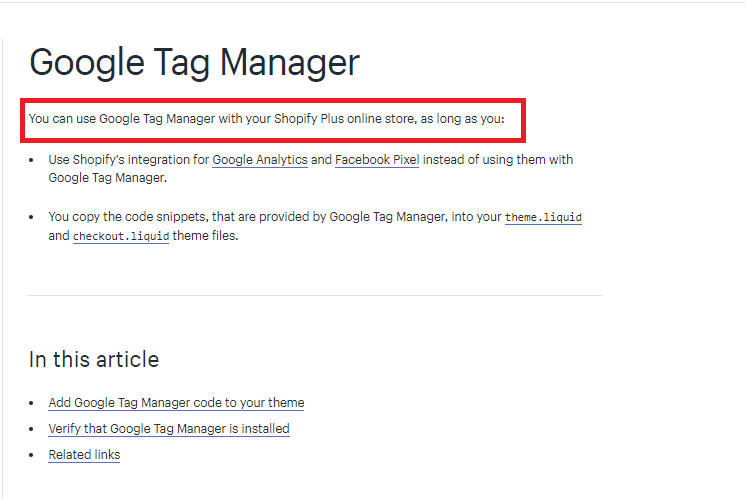745x499 pixels.
Task: Click the checkout.liquid code link
Action: (x=121, y=236)
